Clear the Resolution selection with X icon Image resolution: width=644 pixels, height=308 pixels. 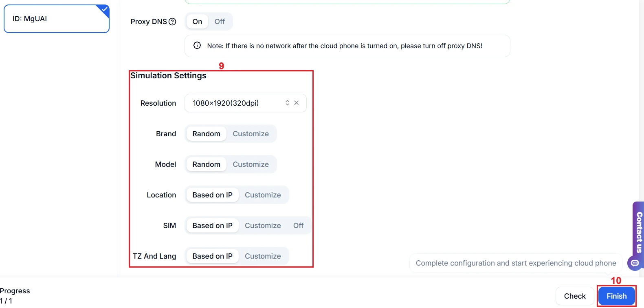point(297,103)
